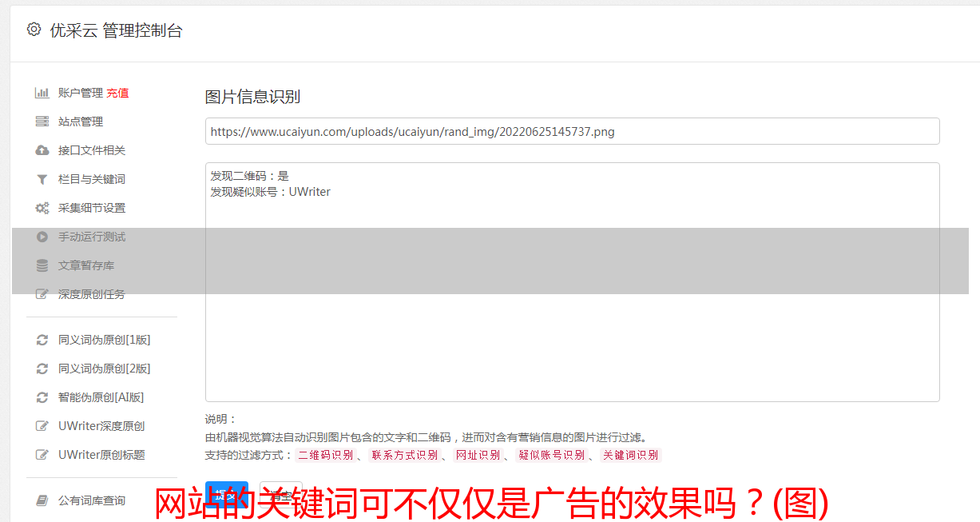Click the 关键词识别 tag
Viewport: 980px width, 522px height.
[630, 455]
